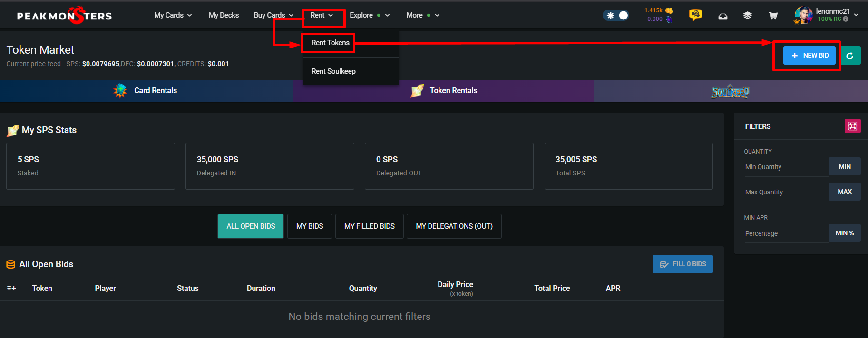Screen dimensions: 868x338
Task: Select the 0 SPS Delegated OUT card
Action: (x=449, y=166)
